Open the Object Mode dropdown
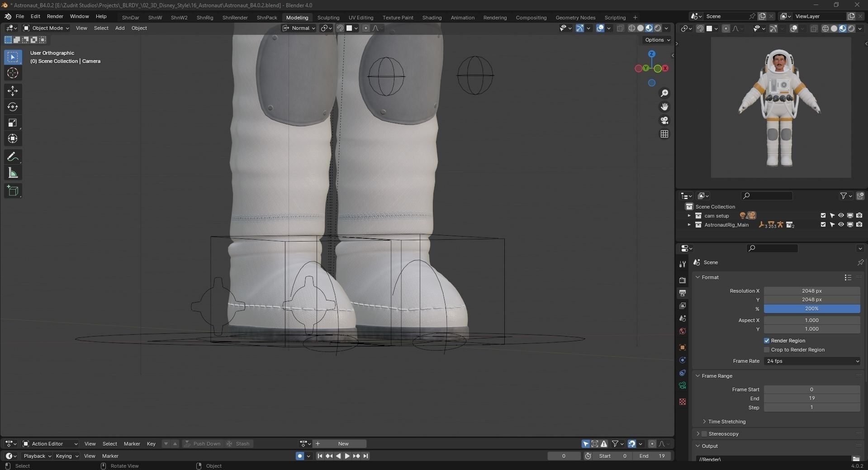868x470 pixels. (46, 28)
